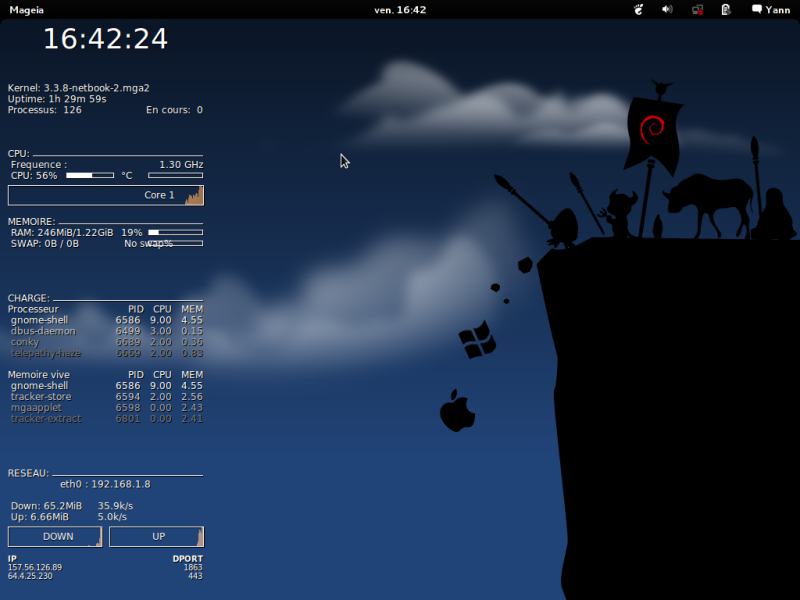
Task: Open the battery status icon
Action: 726,9
